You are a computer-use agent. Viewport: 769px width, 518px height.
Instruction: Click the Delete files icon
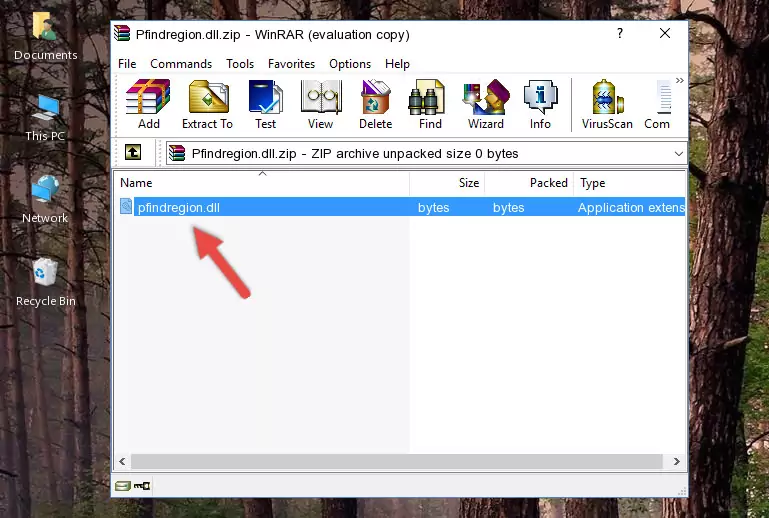(x=376, y=104)
